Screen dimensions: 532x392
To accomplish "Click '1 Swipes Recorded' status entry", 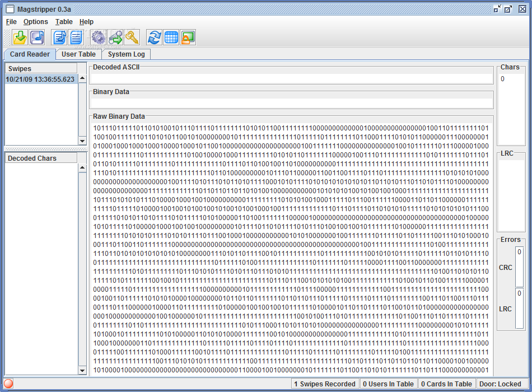I will pos(325,384).
